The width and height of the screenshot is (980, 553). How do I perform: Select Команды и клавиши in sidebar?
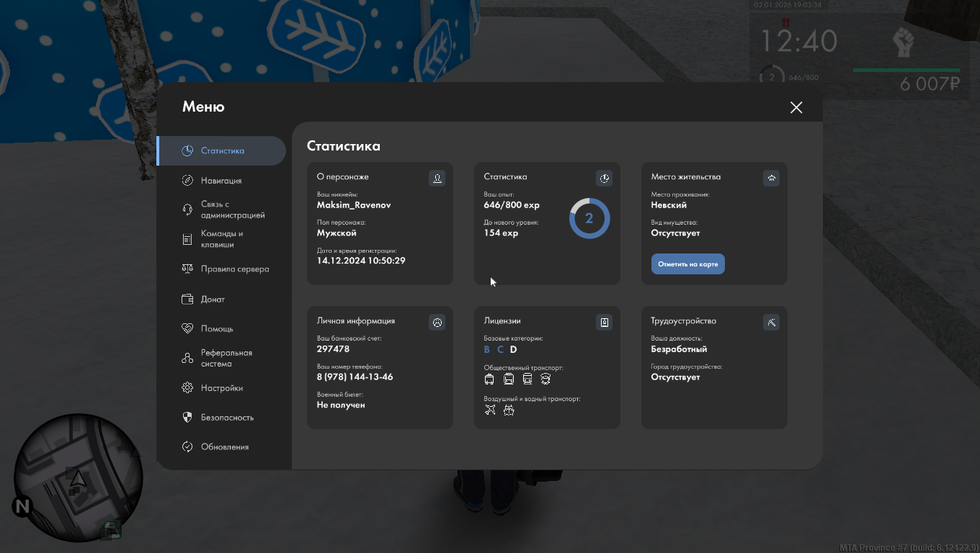click(x=221, y=239)
